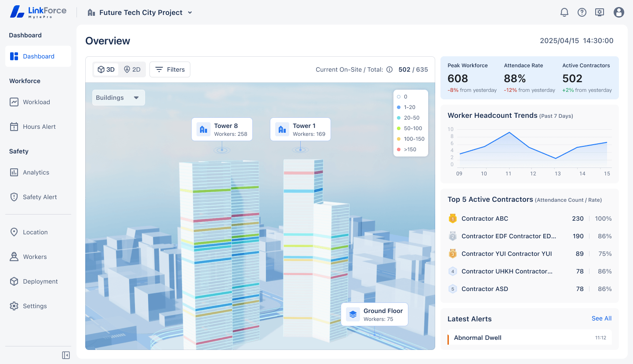This screenshot has height=364, width=633.
Task: Open the Tower 8 workers card
Action: pyautogui.click(x=222, y=129)
